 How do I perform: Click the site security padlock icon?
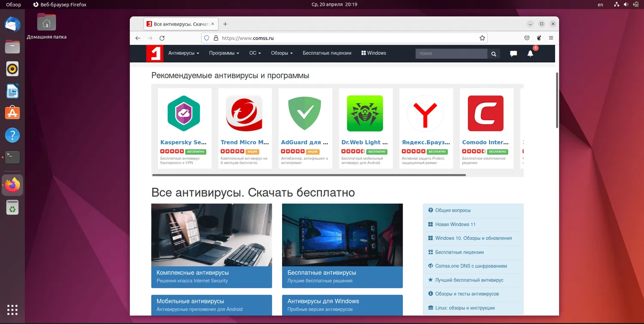click(x=216, y=38)
